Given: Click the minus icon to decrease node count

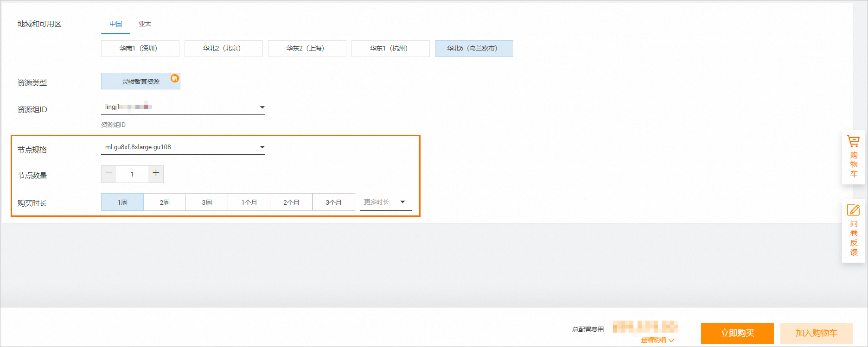Looking at the screenshot, I should (x=109, y=174).
